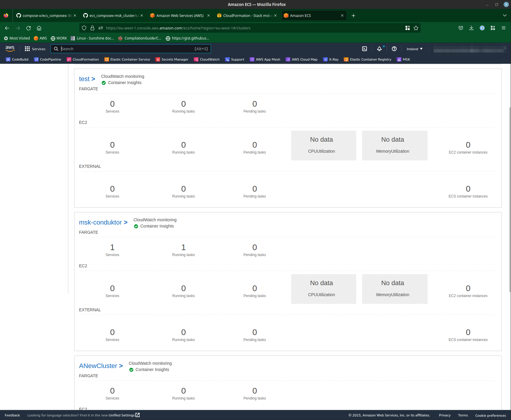
Task: Click the page vertical scrollbar
Action: click(x=510, y=199)
